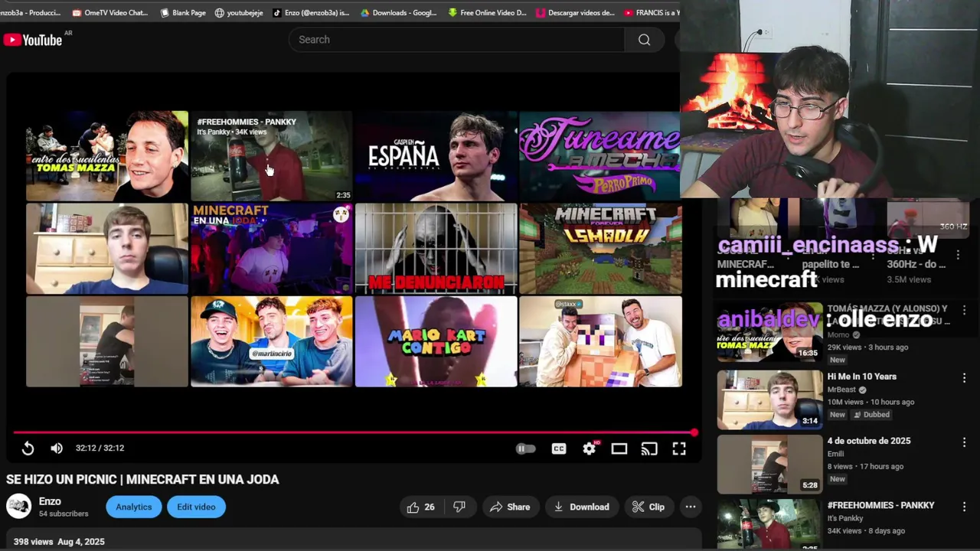The image size is (980, 551).
Task: Toggle the autoplay switch in the player
Action: click(x=525, y=448)
